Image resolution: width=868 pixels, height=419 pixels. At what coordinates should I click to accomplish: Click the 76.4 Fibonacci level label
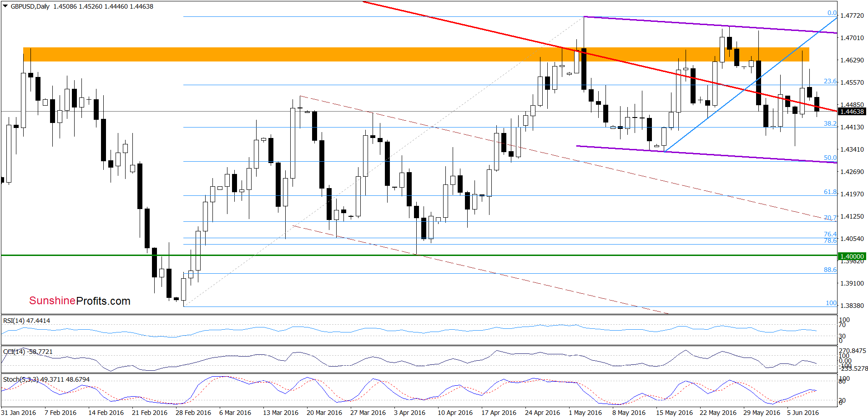point(830,234)
